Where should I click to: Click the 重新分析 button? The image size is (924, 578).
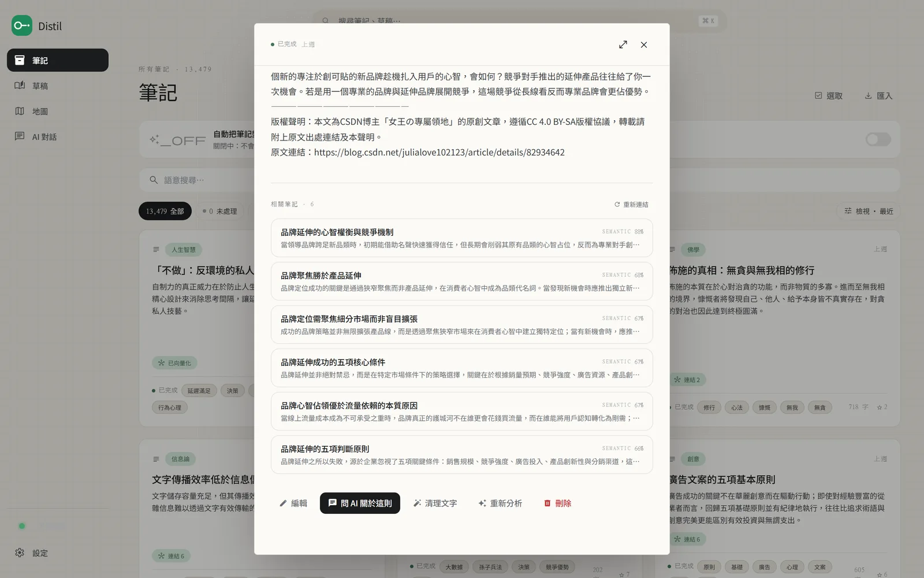pos(500,503)
